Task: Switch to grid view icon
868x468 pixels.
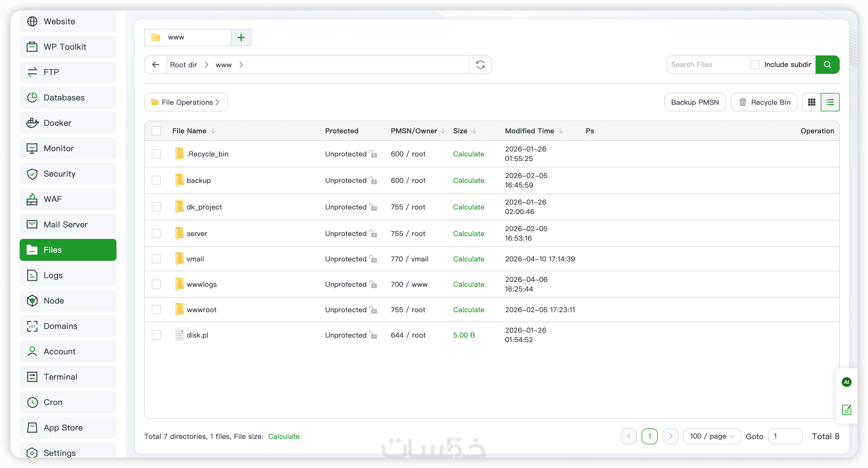Action: (x=811, y=102)
